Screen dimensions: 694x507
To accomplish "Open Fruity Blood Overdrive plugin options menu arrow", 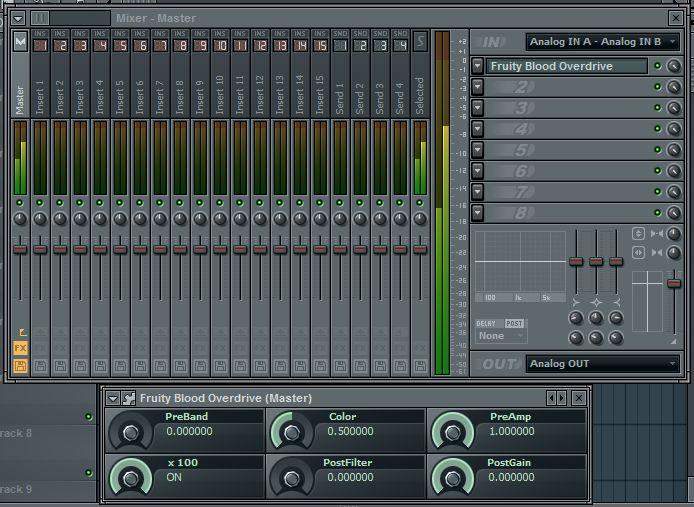I will pos(113,398).
